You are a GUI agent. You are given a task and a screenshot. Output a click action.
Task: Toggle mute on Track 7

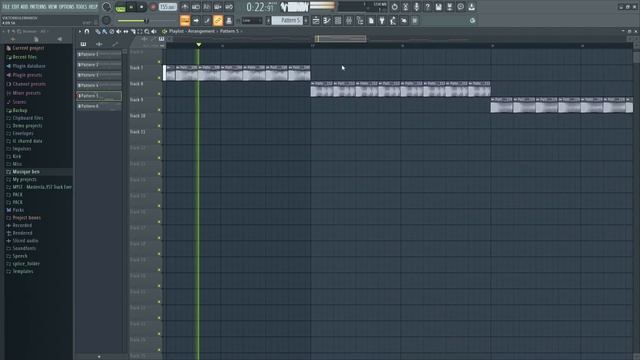point(159,78)
